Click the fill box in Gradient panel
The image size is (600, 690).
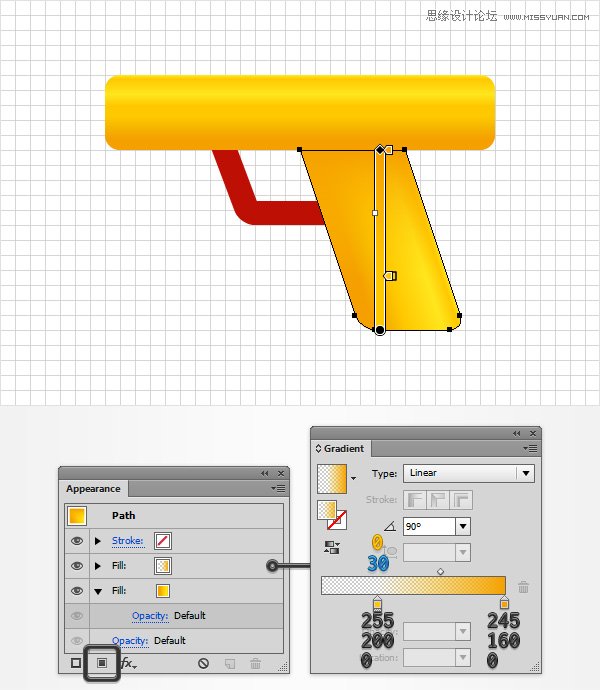tap(327, 510)
